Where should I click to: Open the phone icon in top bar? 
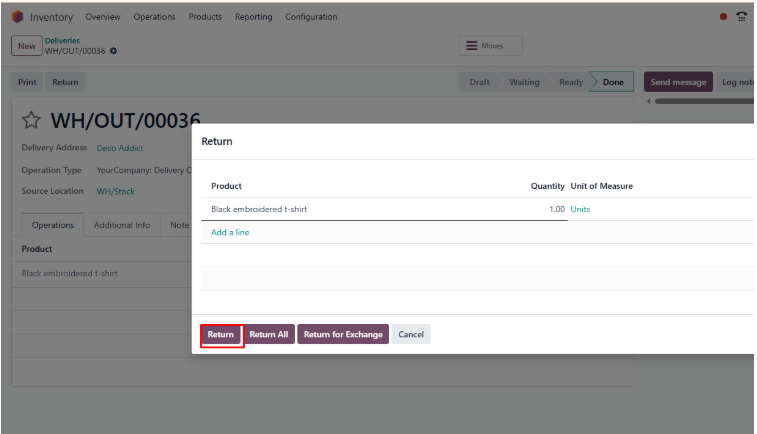[742, 17]
